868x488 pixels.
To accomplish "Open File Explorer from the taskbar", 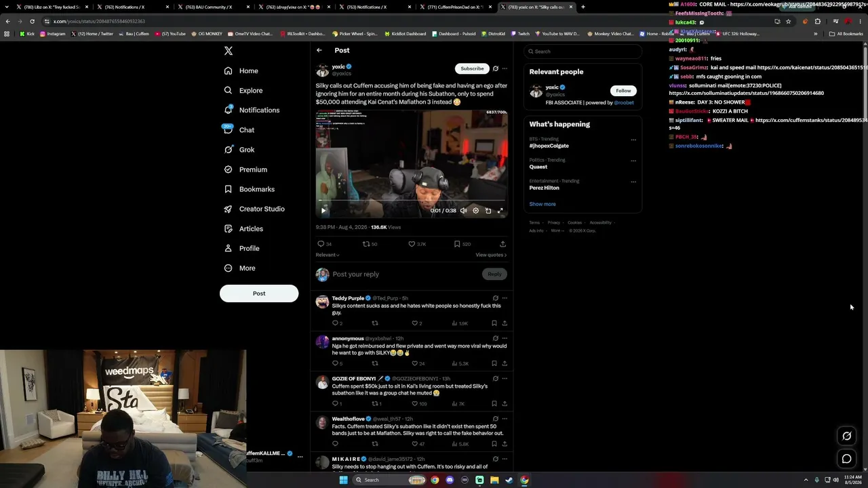I will tap(494, 480).
